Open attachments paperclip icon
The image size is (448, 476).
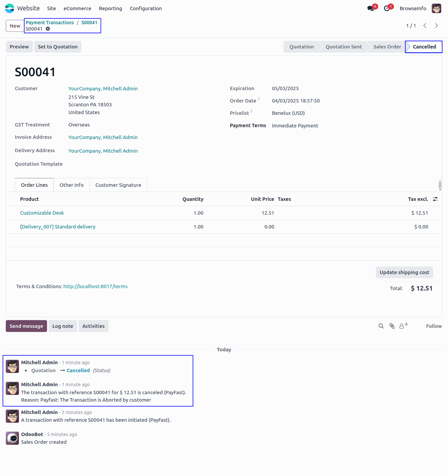click(392, 326)
